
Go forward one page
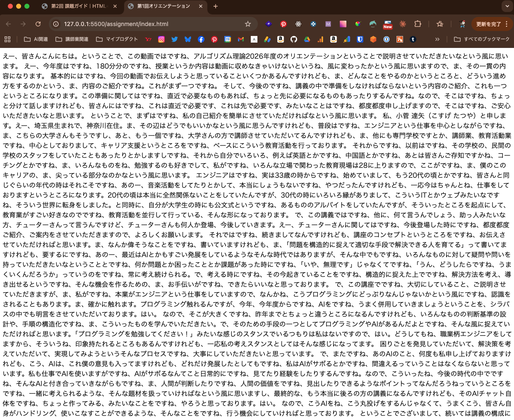point(23,24)
